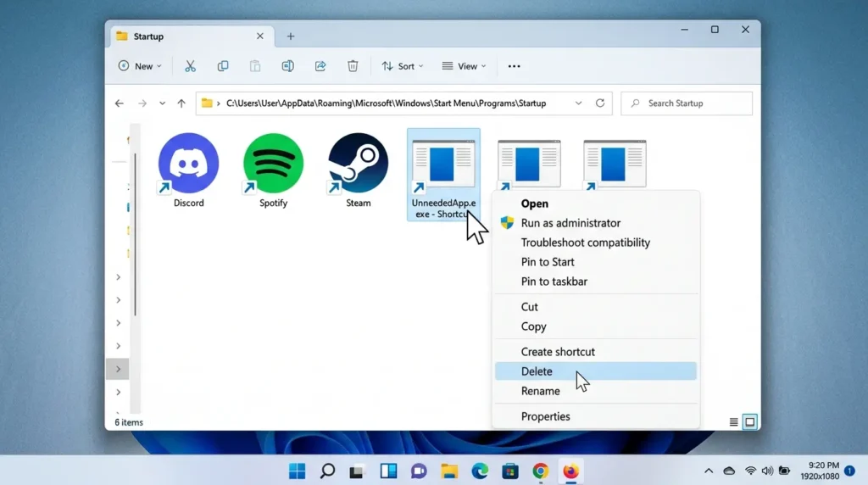
Task: Launch Firefox from taskbar
Action: [x=570, y=471]
